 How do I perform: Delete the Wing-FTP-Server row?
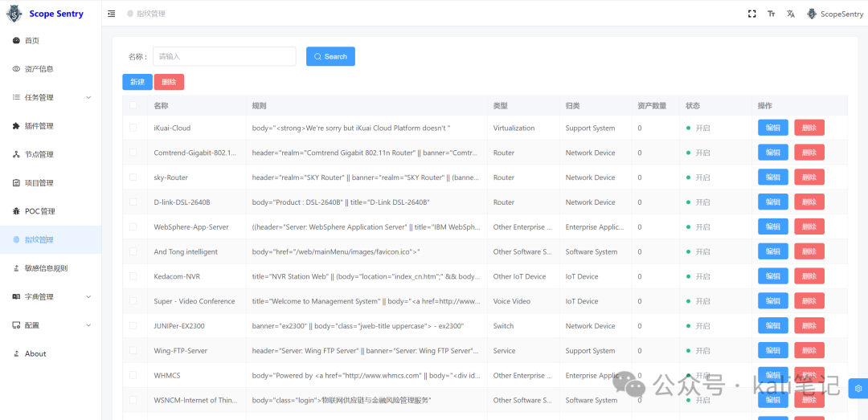(809, 350)
